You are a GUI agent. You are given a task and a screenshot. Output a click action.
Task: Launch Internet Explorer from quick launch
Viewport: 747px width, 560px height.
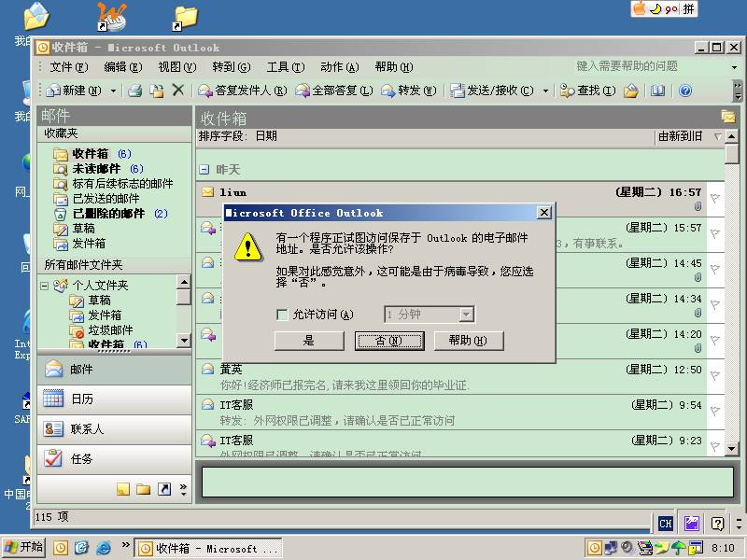(103, 548)
